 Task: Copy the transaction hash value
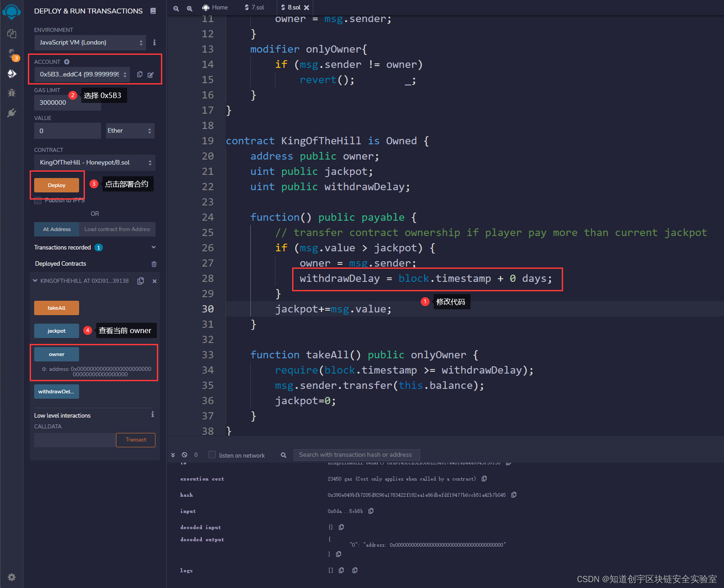point(514,495)
